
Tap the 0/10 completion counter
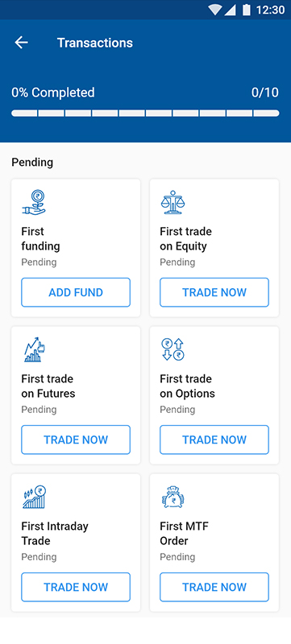pos(265,93)
